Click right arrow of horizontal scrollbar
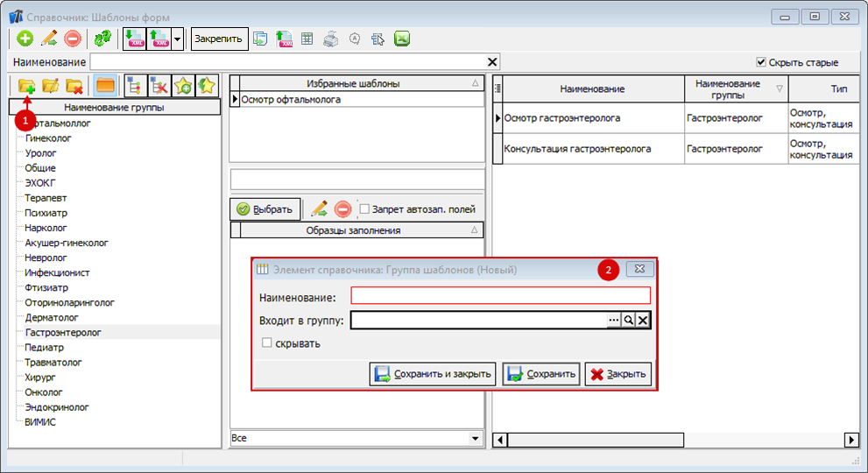This screenshot has width=868, height=473. click(x=850, y=440)
